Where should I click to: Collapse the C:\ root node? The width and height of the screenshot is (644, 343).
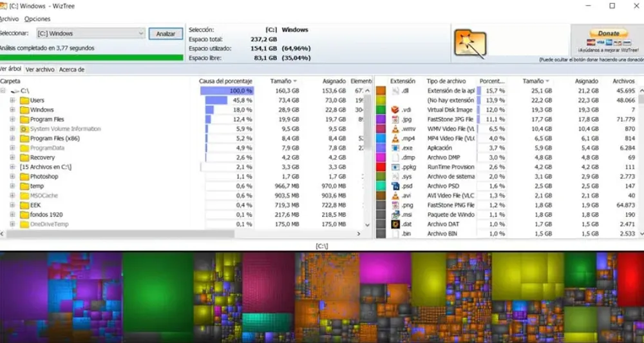pyautogui.click(x=3, y=90)
